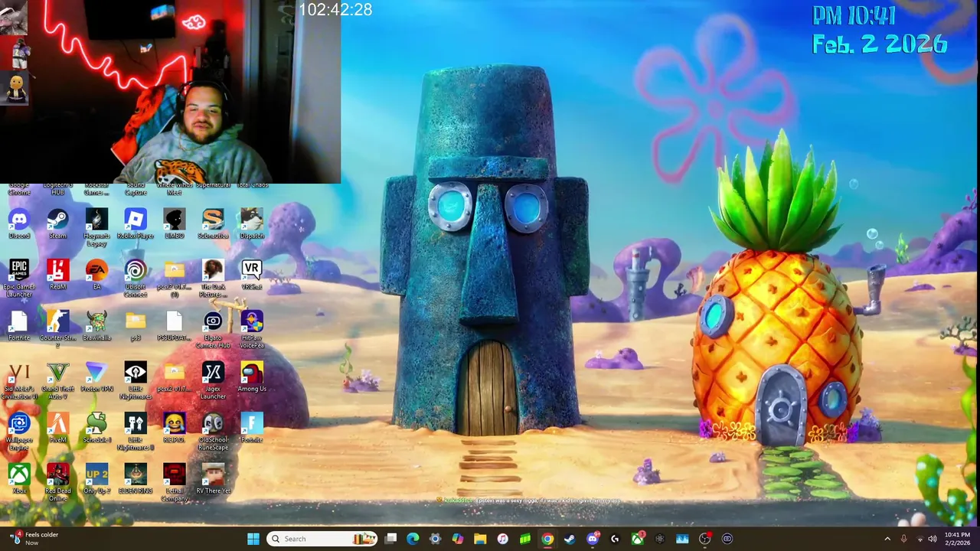
Task: Select the Hogwarts Legacy desktop icon
Action: point(96,227)
